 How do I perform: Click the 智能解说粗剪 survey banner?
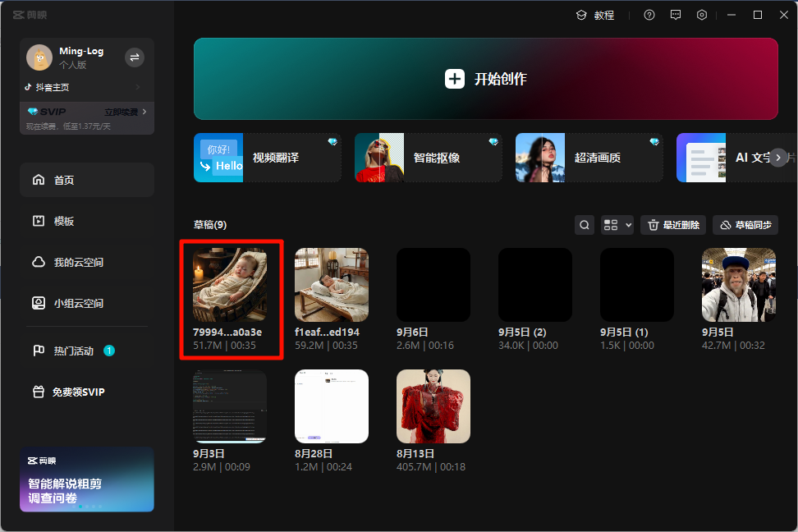point(86,479)
